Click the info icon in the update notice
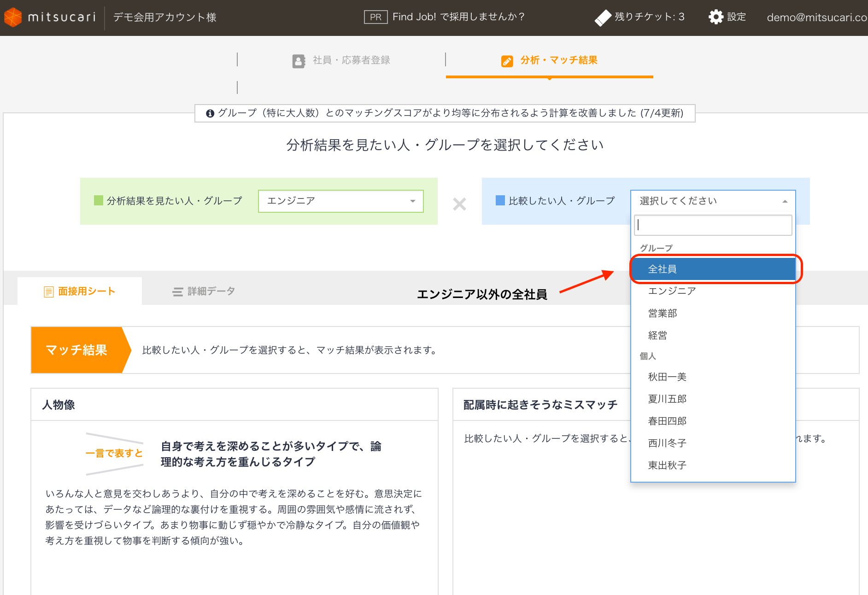868x595 pixels. pos(210,113)
